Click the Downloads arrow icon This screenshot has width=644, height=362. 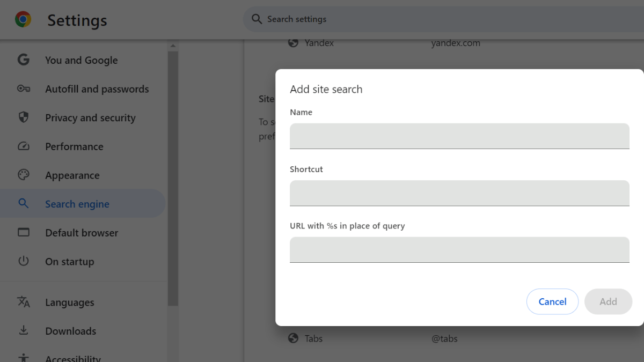click(23, 330)
